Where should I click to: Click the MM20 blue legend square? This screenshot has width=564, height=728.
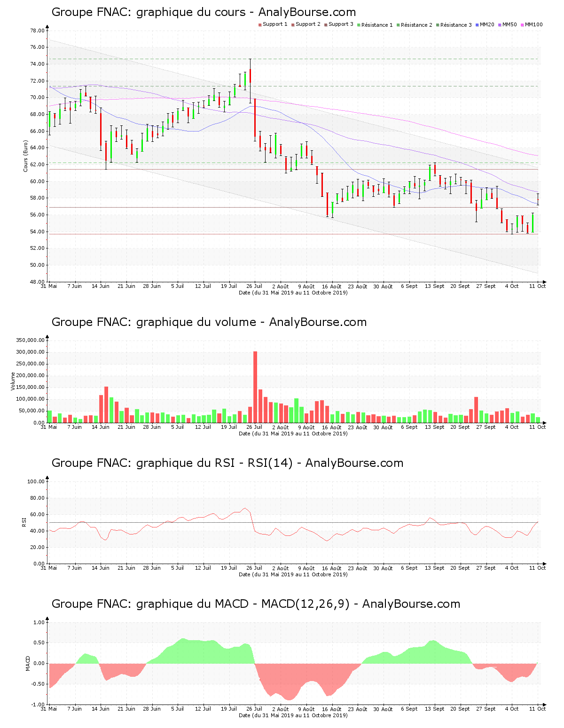point(477,25)
